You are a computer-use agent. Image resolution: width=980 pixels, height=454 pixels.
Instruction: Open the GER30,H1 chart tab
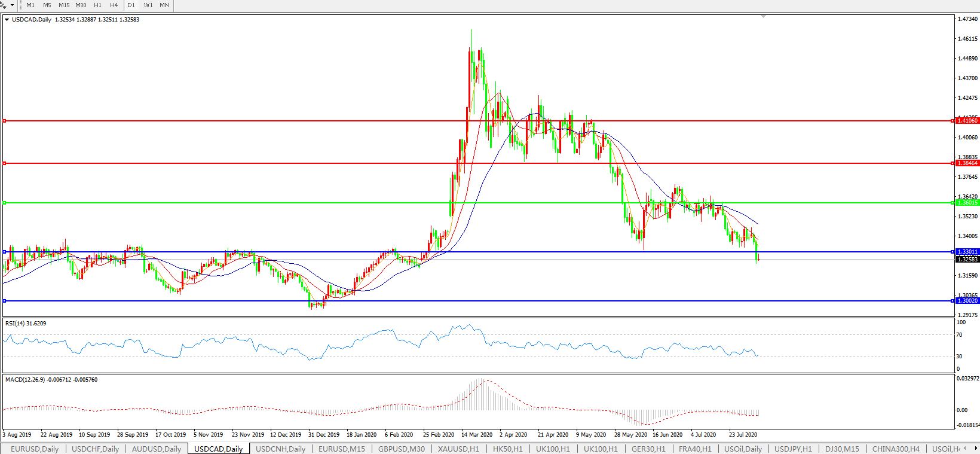point(648,449)
